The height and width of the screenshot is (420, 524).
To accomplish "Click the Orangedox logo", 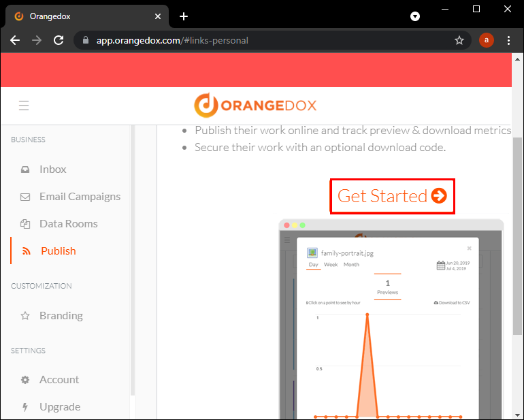I will 255,106.
